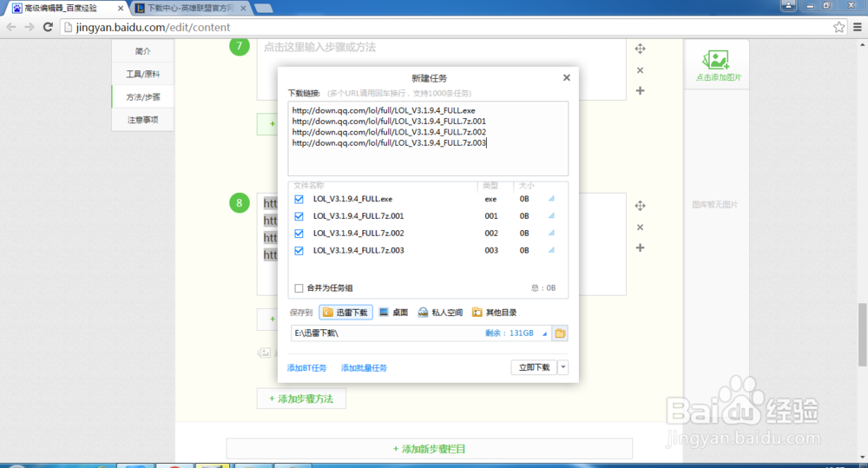The height and width of the screenshot is (468, 868).
Task: Click 添加步骤方法 button
Action: pos(301,399)
